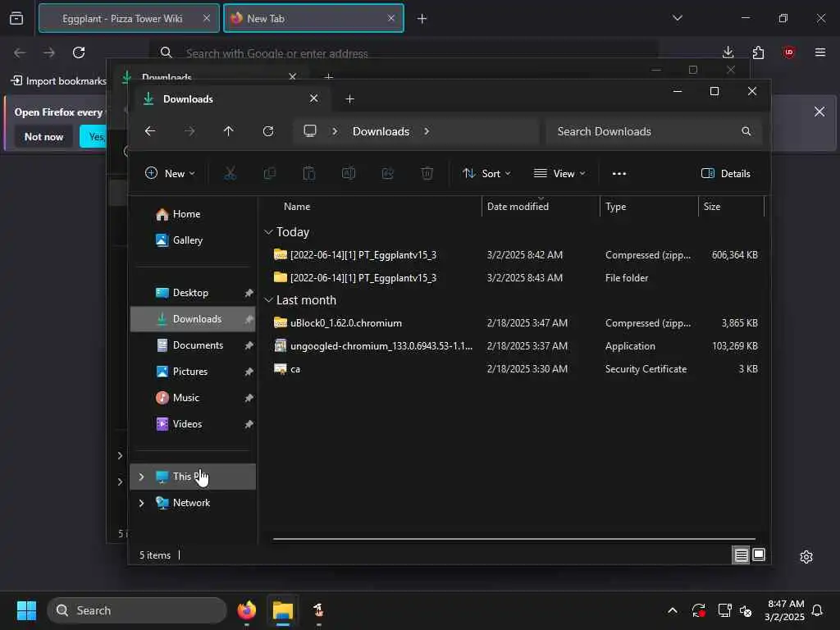This screenshot has width=840, height=630.
Task: Open the Firefox hamburger application menu
Action: (819, 52)
